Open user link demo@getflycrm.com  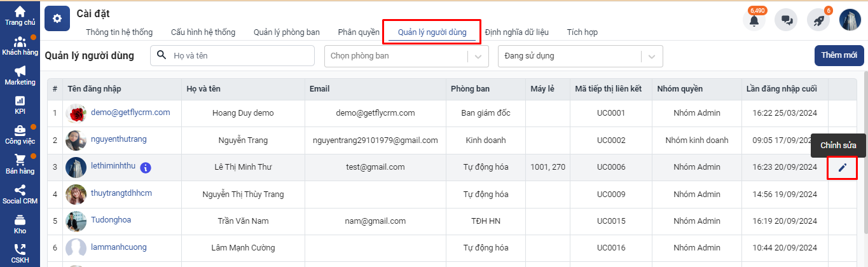pos(130,113)
